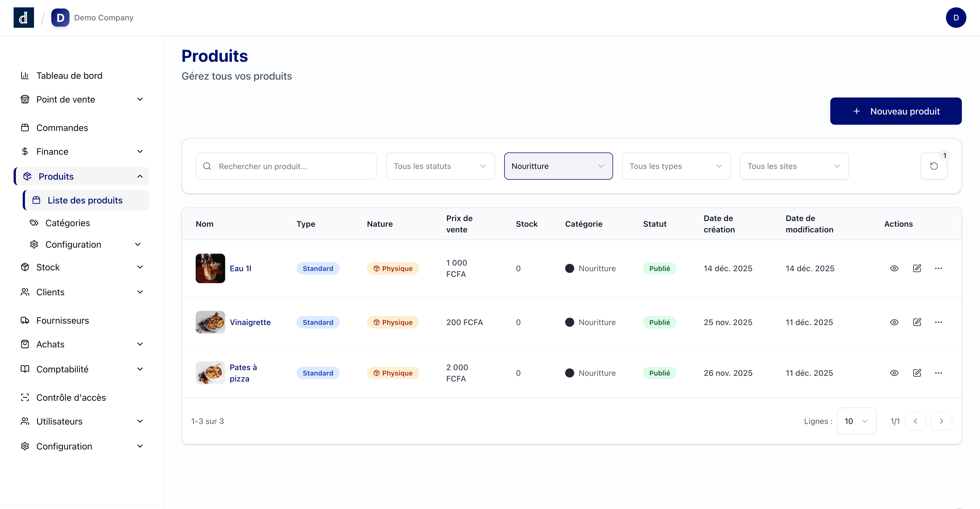
Task: Click the Rechercher un produit search field
Action: click(286, 166)
